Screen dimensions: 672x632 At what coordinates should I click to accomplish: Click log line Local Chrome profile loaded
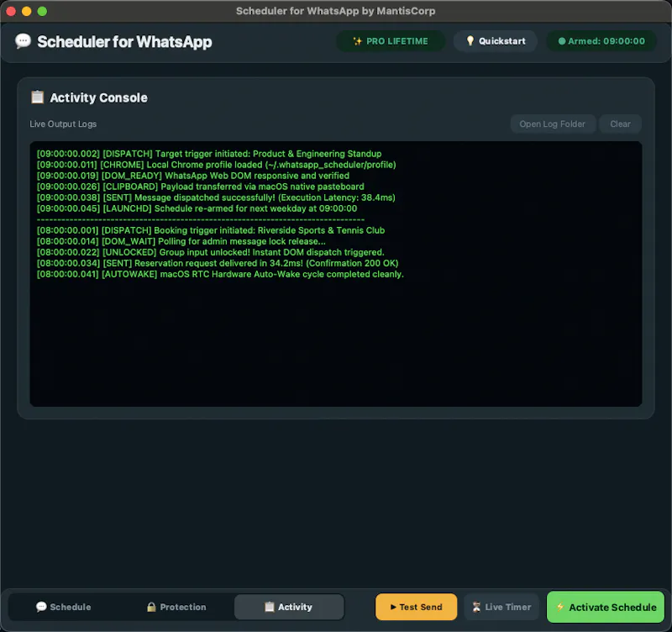click(x=217, y=165)
